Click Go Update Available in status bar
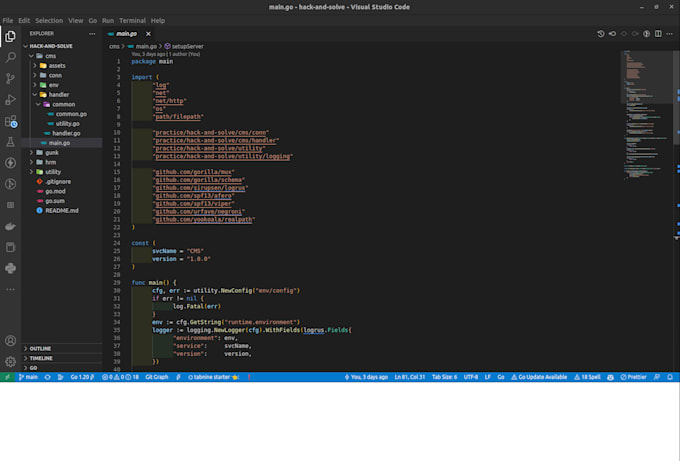Screen dimensions: 680x461 click(x=539, y=377)
